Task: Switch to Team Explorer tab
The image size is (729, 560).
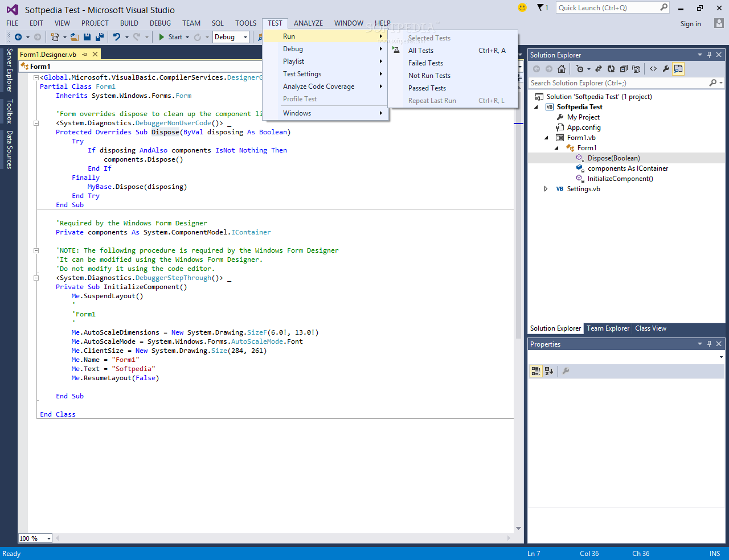Action: tap(608, 328)
